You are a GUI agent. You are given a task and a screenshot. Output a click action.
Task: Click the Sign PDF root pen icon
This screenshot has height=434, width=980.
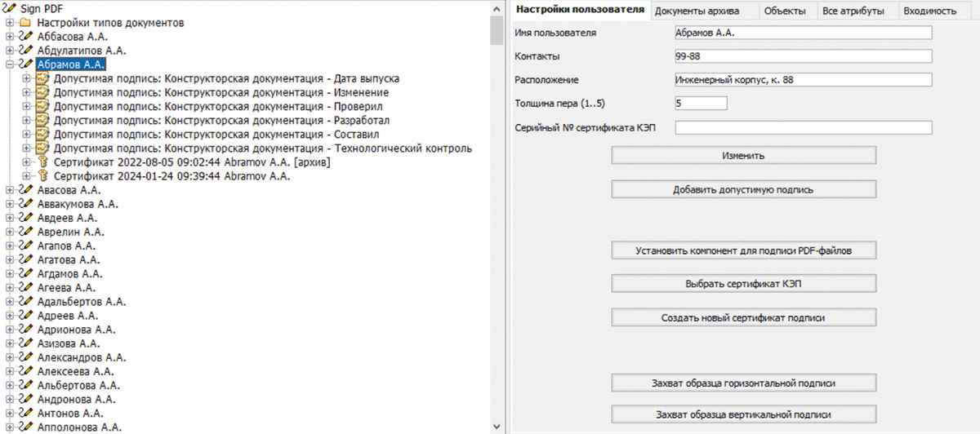[10, 8]
